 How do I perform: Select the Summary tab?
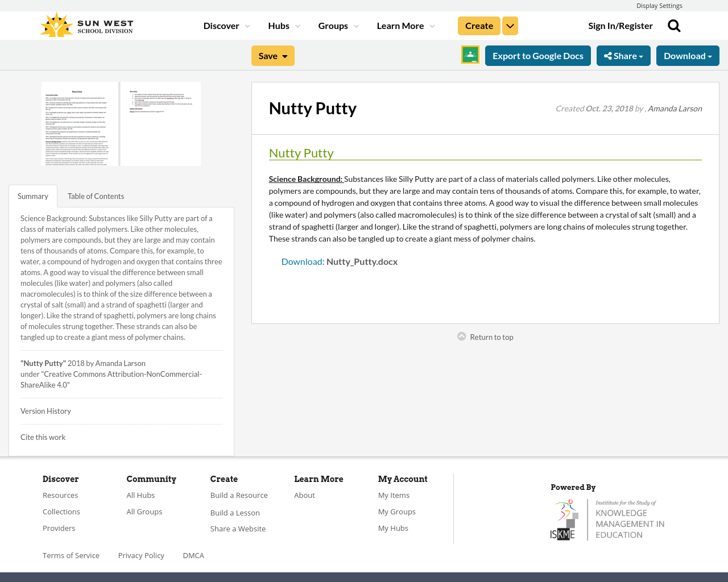point(32,195)
